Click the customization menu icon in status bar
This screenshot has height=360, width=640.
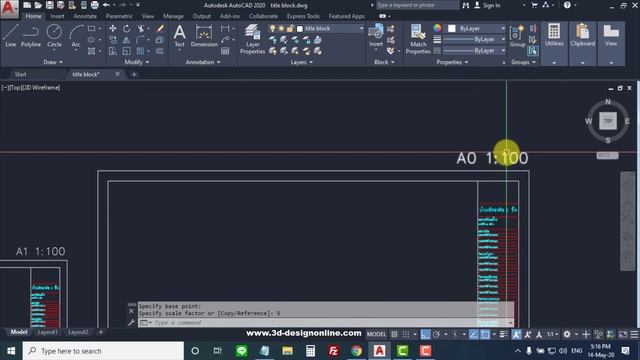[x=634, y=334]
